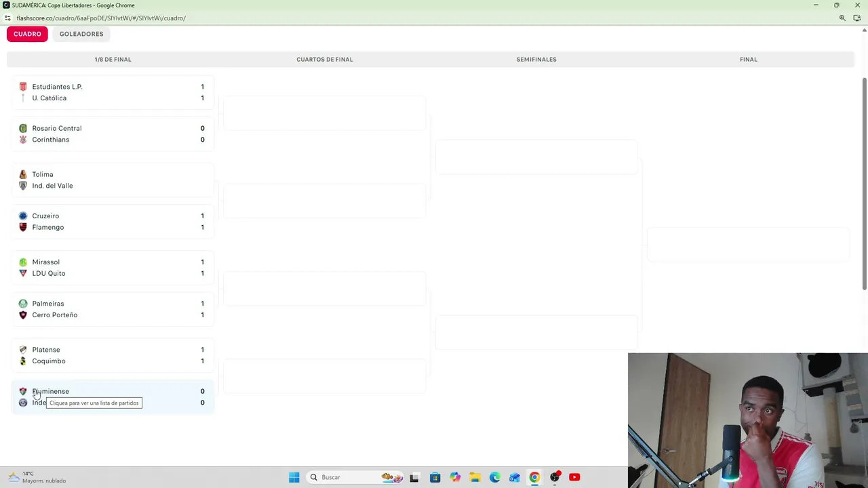The image size is (868, 488).
Task: Open the Mirassol team name
Action: coord(46,262)
